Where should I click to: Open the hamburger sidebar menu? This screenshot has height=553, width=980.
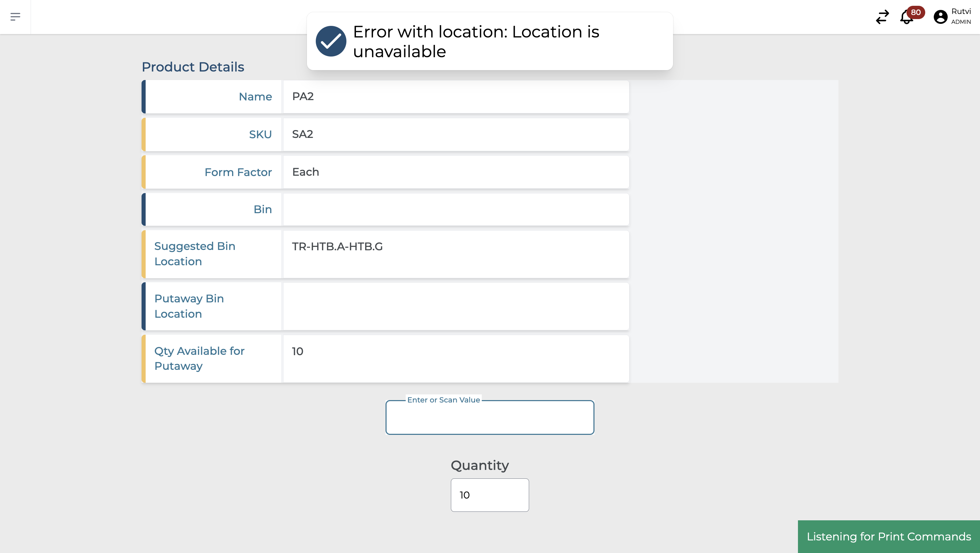pos(15,16)
